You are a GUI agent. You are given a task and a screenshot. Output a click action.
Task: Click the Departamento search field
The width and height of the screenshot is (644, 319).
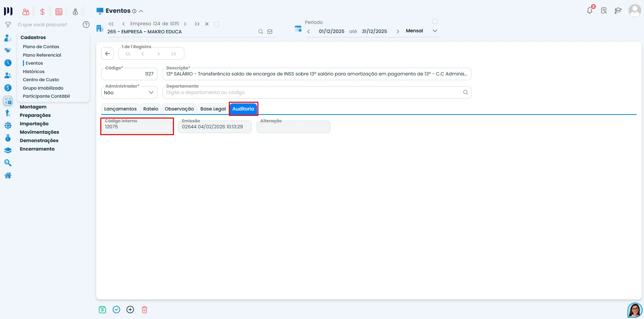(317, 92)
